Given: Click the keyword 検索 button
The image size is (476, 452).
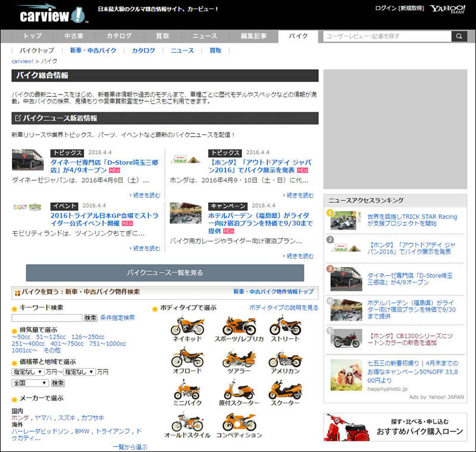Looking at the screenshot, I should tap(90, 318).
